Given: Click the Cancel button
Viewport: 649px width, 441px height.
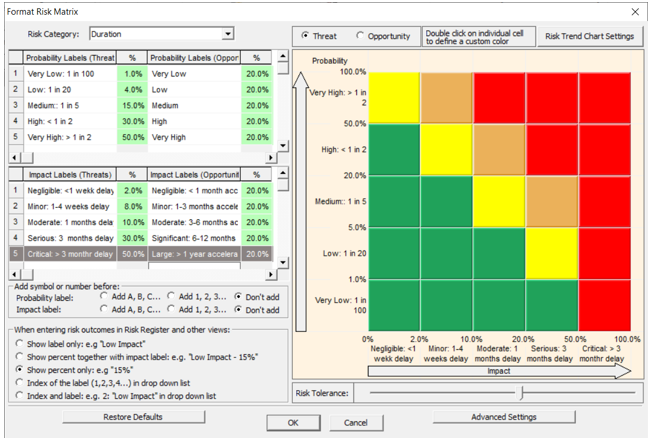Looking at the screenshot, I should (356, 423).
